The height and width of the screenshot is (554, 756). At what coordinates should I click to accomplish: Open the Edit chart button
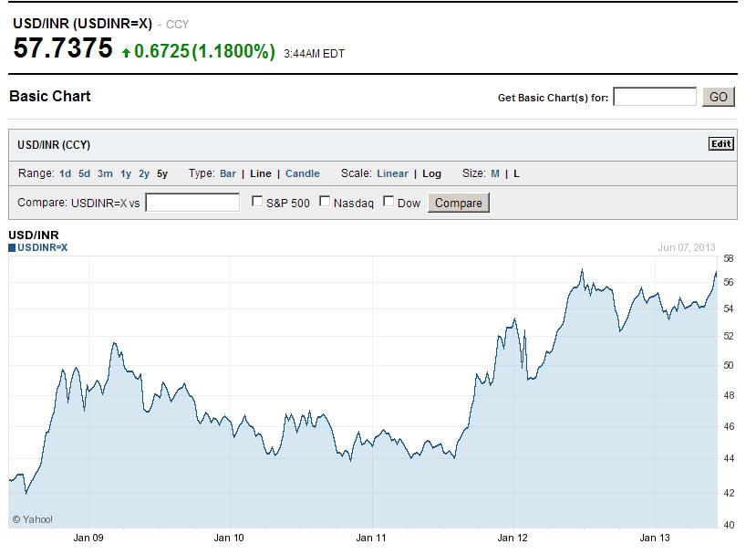720,144
